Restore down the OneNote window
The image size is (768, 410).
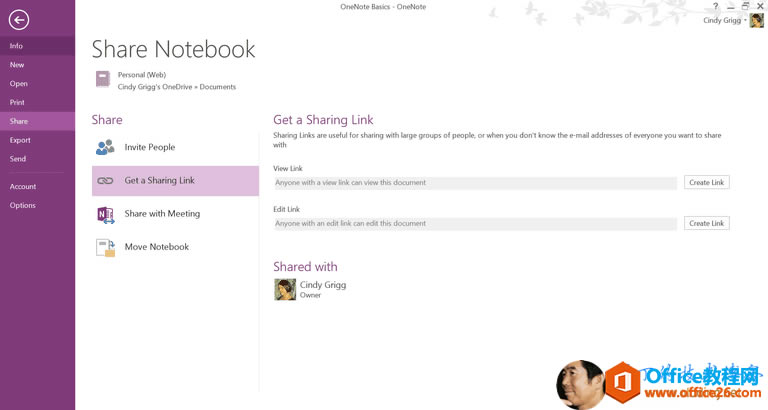[745, 6]
